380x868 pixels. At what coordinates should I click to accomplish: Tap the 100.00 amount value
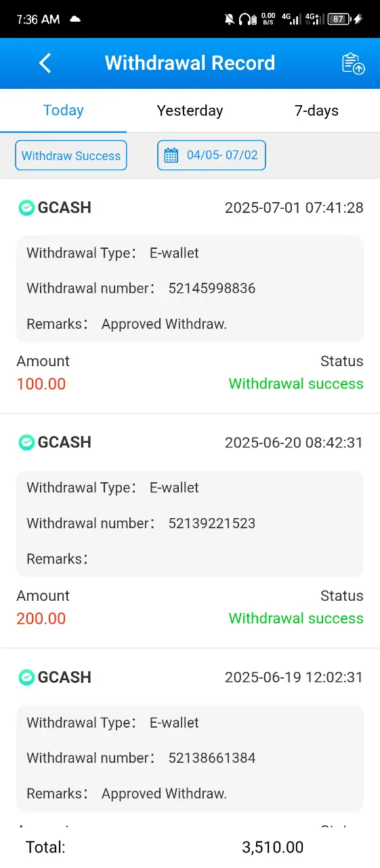pyautogui.click(x=41, y=384)
